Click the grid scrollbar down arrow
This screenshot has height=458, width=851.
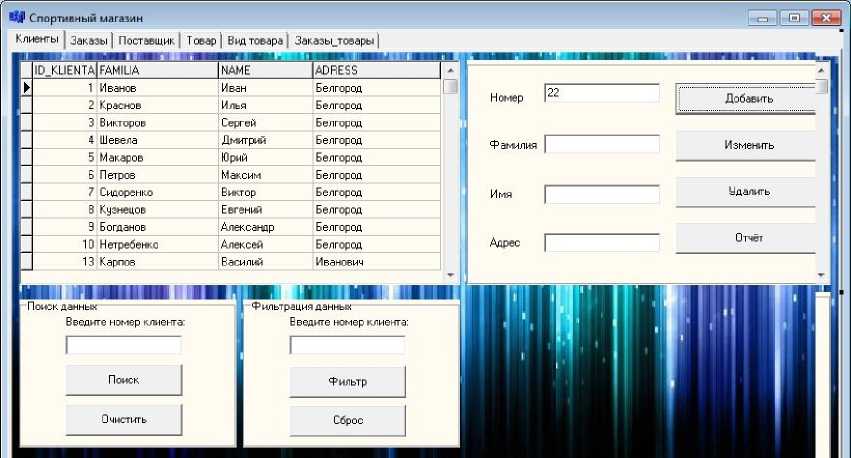click(x=450, y=275)
